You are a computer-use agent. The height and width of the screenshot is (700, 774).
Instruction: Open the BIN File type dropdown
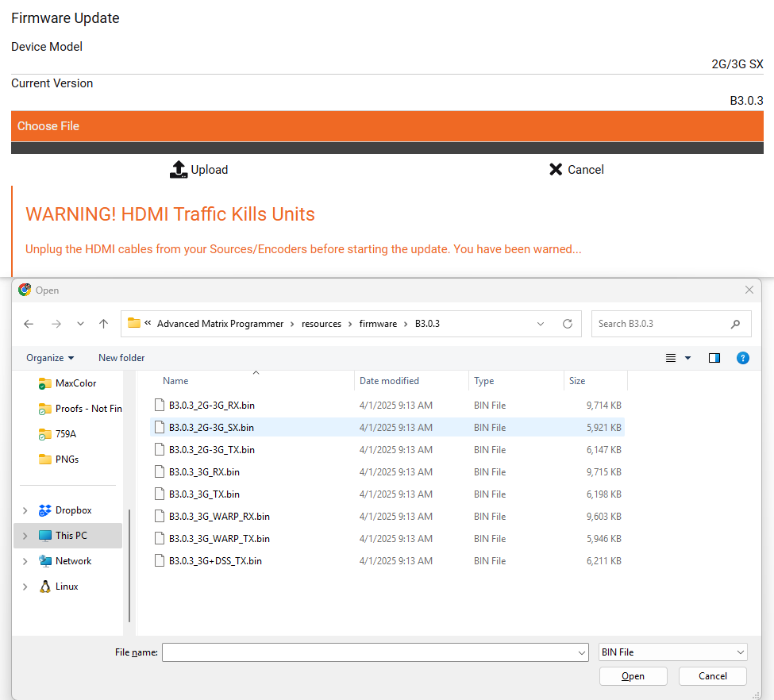click(x=673, y=652)
